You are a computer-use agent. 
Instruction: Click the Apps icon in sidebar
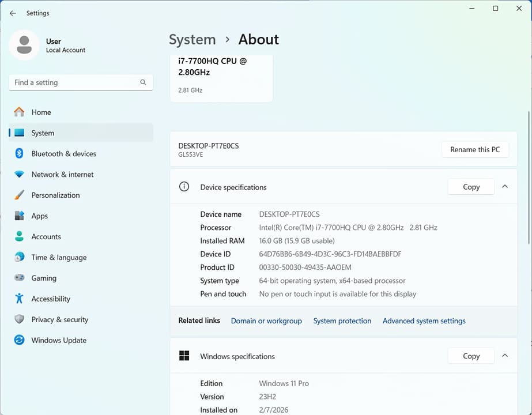click(x=20, y=216)
